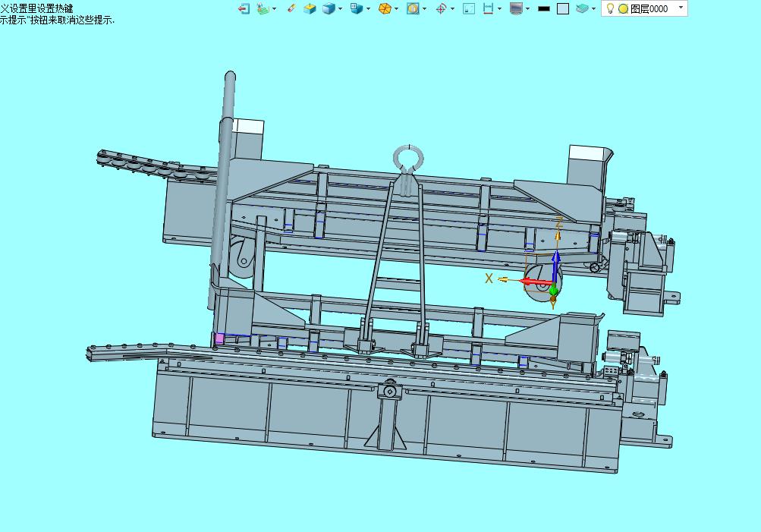The height and width of the screenshot is (532, 761).
Task: Expand dropdown next to datum plane icon
Action: (275, 9)
